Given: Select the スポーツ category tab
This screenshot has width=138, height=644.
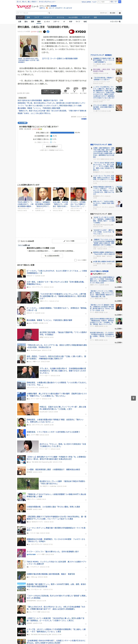Looking at the screenshot, I should point(56,21).
